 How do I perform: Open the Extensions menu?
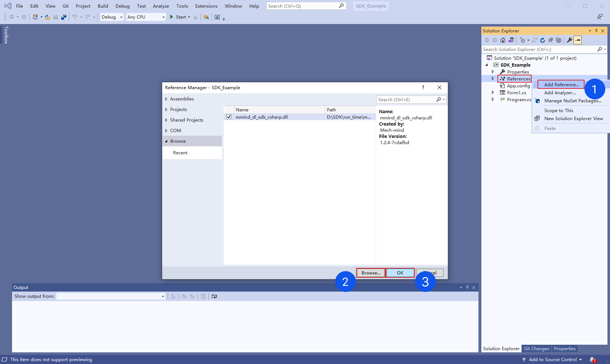[206, 6]
